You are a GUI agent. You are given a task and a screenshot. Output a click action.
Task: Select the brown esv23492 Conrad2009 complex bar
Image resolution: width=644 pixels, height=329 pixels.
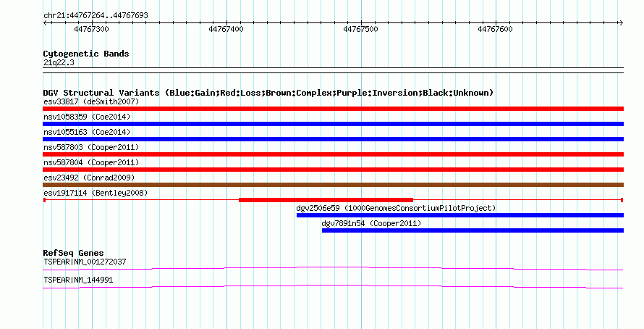click(x=333, y=185)
